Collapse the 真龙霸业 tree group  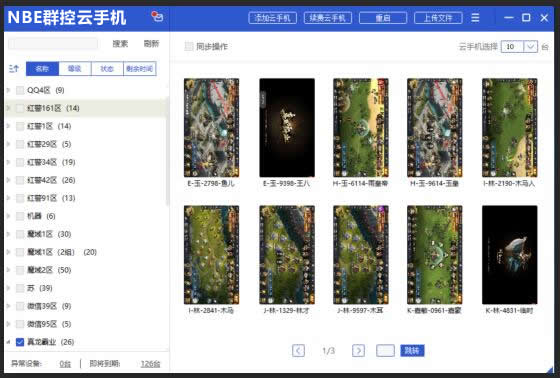tap(9, 342)
